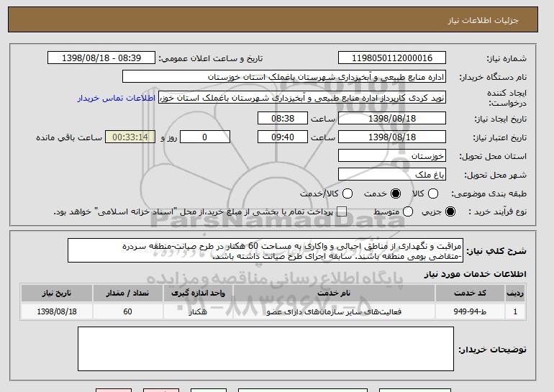Click the remaining time 00:33:14 field
The image size is (554, 392).
pyautogui.click(x=130, y=137)
